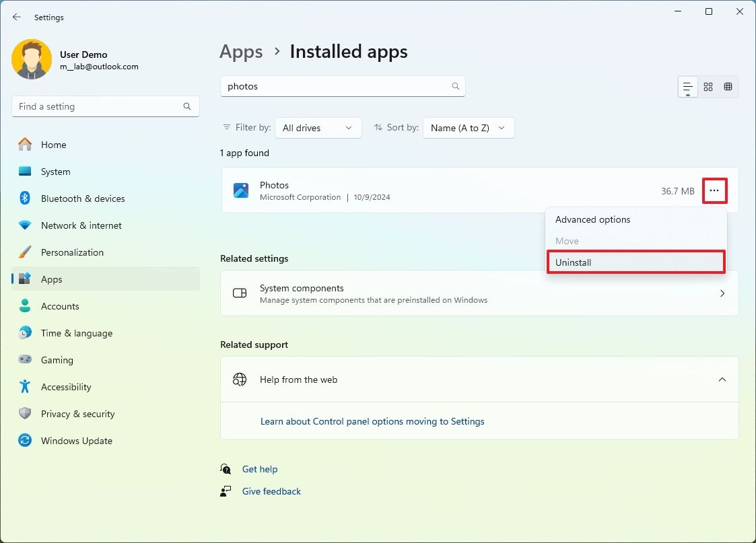Image resolution: width=756 pixels, height=543 pixels.
Task: Click the search magnifier in the apps search box
Action: pyautogui.click(x=456, y=86)
